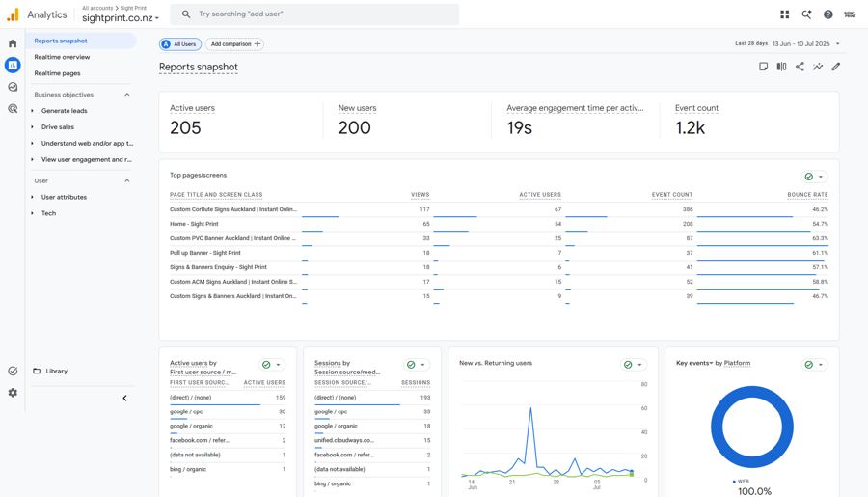Click the plus icon in Add comparison
The width and height of the screenshot is (868, 497).
(258, 43)
